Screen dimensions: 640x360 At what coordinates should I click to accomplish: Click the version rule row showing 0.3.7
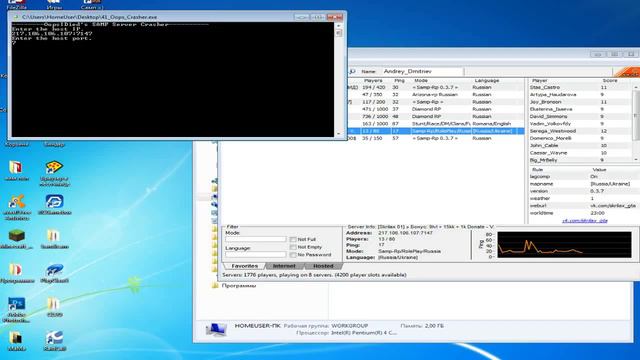pyautogui.click(x=584, y=191)
